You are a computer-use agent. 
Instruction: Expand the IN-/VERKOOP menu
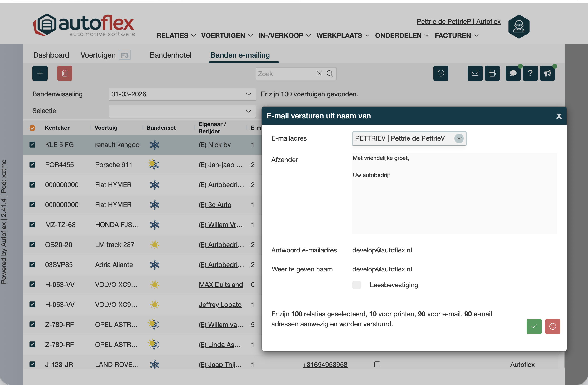pos(284,35)
